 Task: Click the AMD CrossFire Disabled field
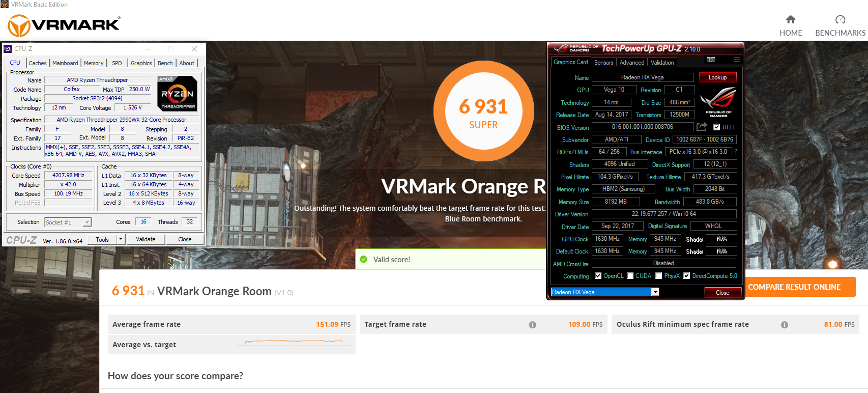click(x=664, y=263)
